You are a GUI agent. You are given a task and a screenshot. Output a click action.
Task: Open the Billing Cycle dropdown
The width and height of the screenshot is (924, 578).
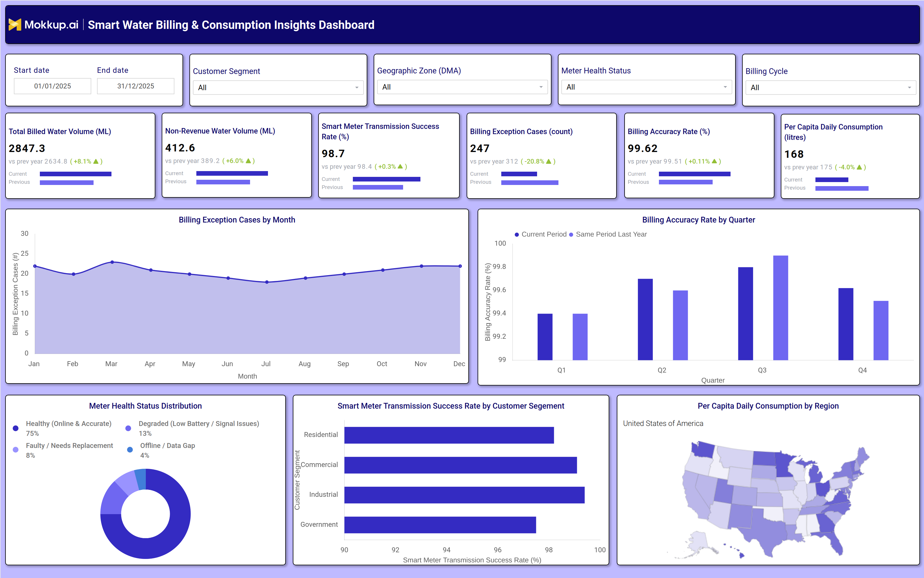830,88
